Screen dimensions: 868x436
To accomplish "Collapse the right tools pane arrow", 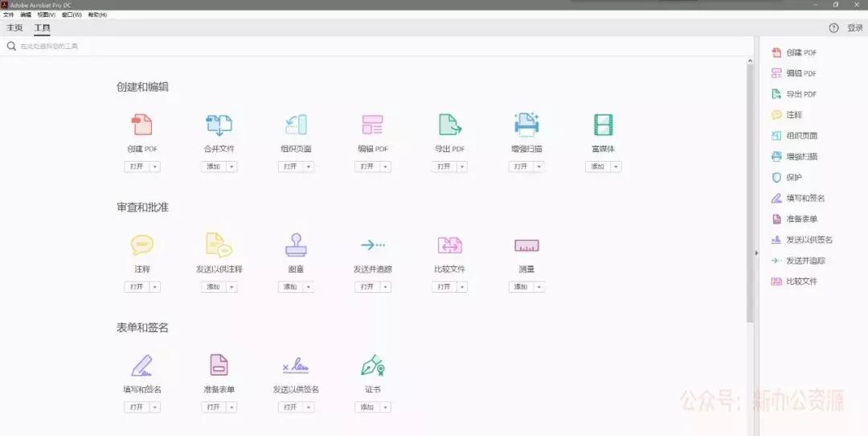I will 756,253.
